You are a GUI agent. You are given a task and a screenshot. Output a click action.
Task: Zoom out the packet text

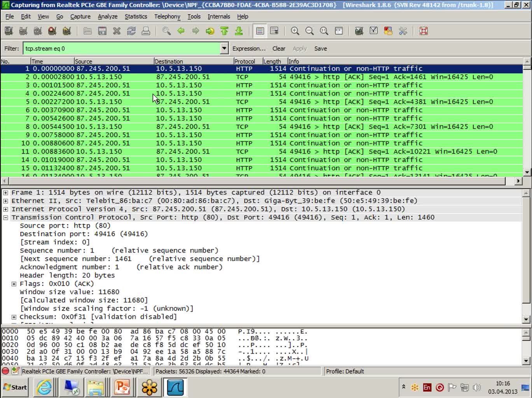(x=310, y=31)
